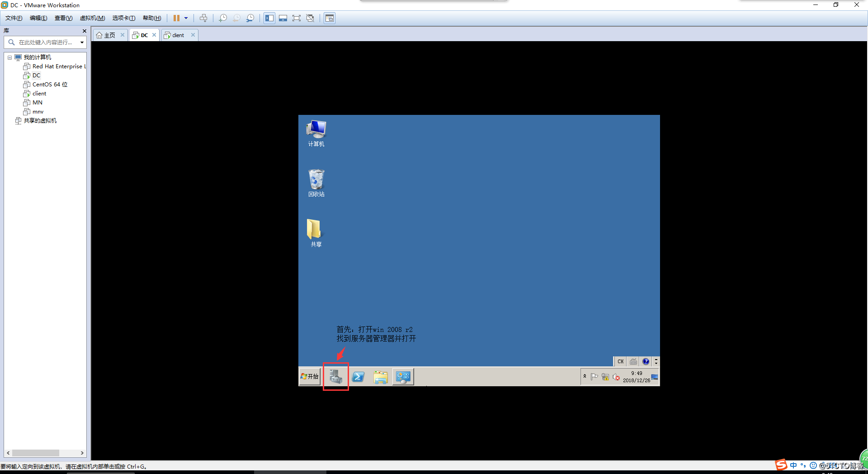Open language bar options arrow
The height and width of the screenshot is (474, 868).
click(656, 361)
